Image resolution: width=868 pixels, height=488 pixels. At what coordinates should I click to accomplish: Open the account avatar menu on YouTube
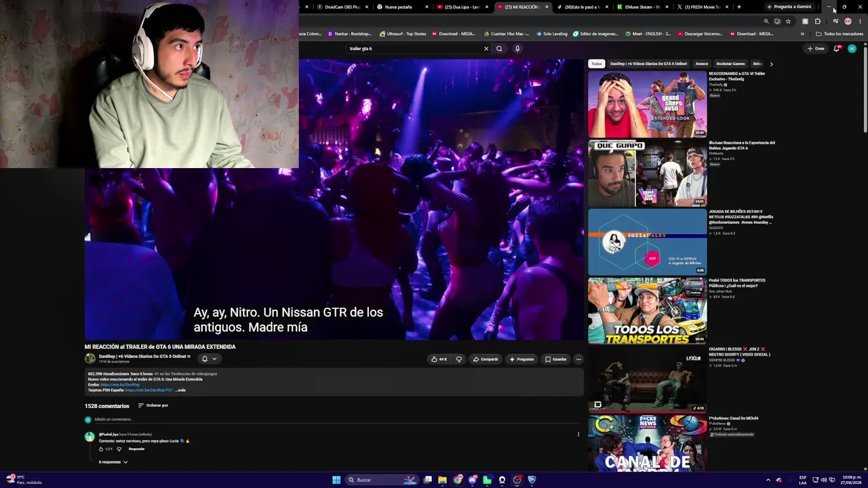pos(852,49)
